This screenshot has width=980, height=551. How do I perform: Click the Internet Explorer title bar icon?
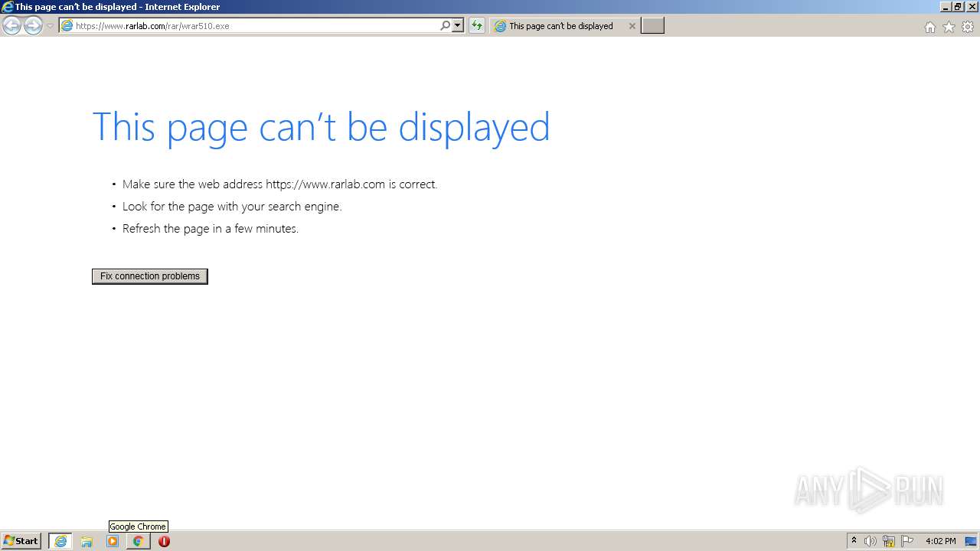pos(7,7)
